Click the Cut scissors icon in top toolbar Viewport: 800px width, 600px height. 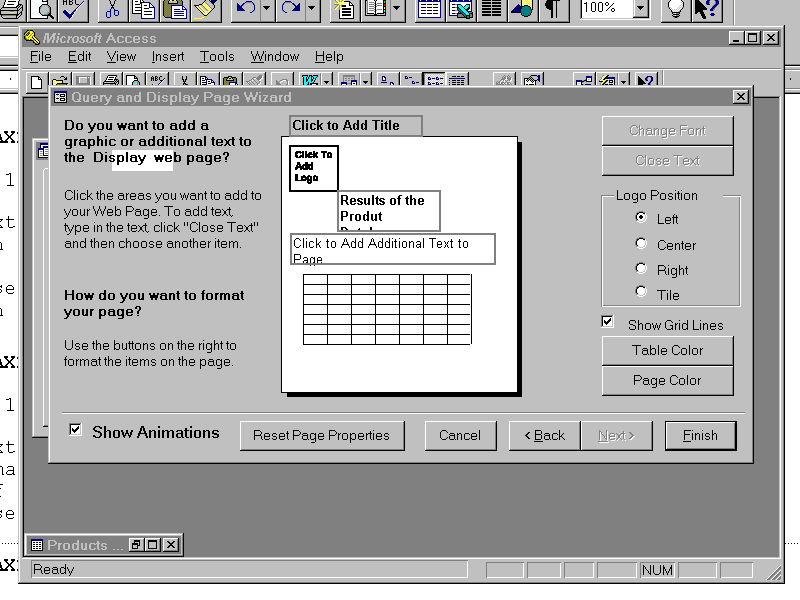coord(112,10)
